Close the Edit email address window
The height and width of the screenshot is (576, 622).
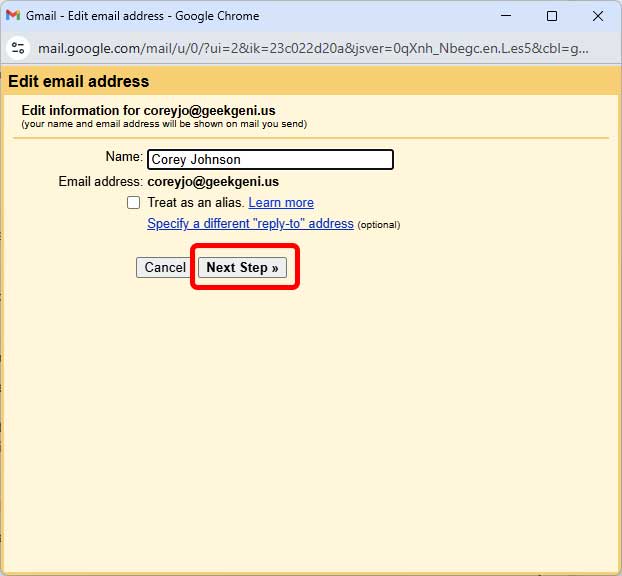[x=598, y=16]
